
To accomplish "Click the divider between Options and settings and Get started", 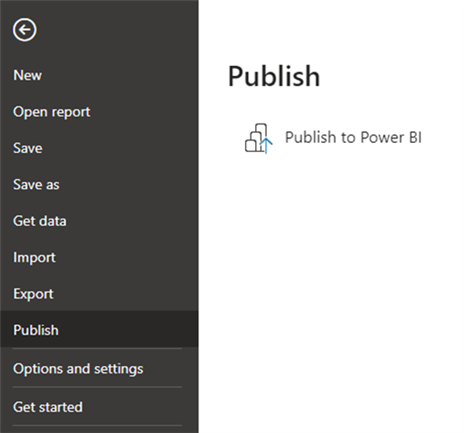I will click(x=97, y=387).
